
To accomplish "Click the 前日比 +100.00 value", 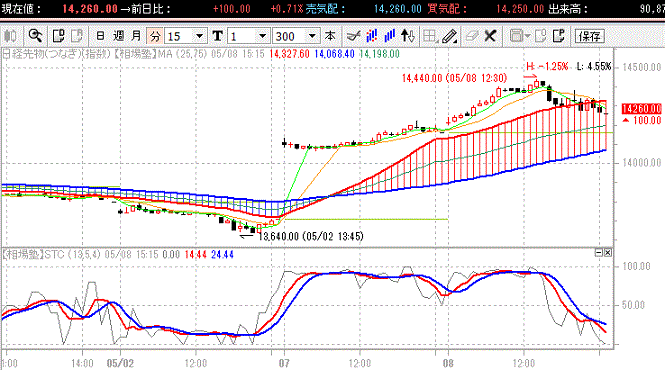I will click(x=231, y=9).
